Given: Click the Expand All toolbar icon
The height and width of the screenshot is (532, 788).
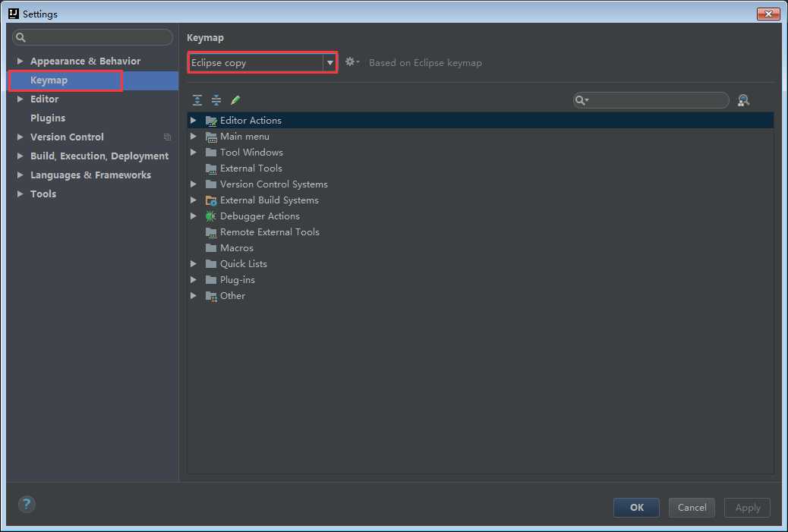Looking at the screenshot, I should (x=197, y=100).
